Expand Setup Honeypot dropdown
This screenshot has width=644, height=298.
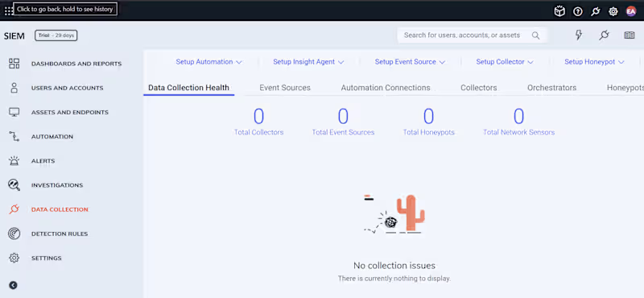point(594,62)
